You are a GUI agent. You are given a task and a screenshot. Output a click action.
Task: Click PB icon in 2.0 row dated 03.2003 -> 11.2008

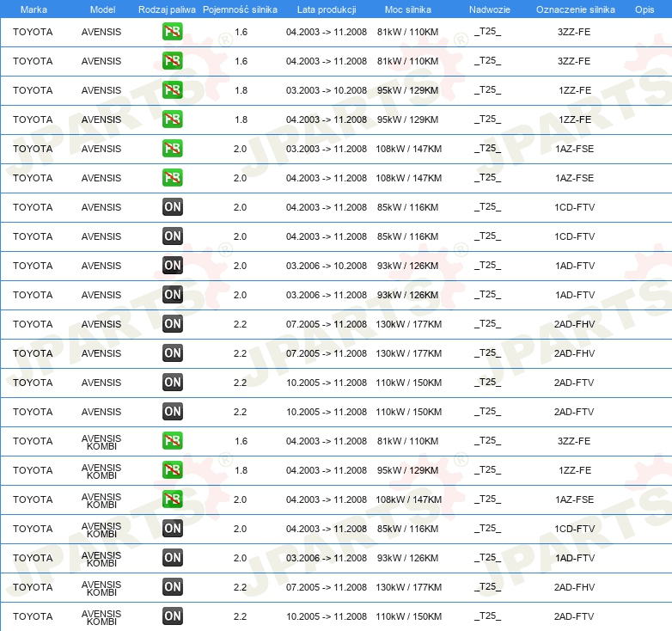(173, 149)
